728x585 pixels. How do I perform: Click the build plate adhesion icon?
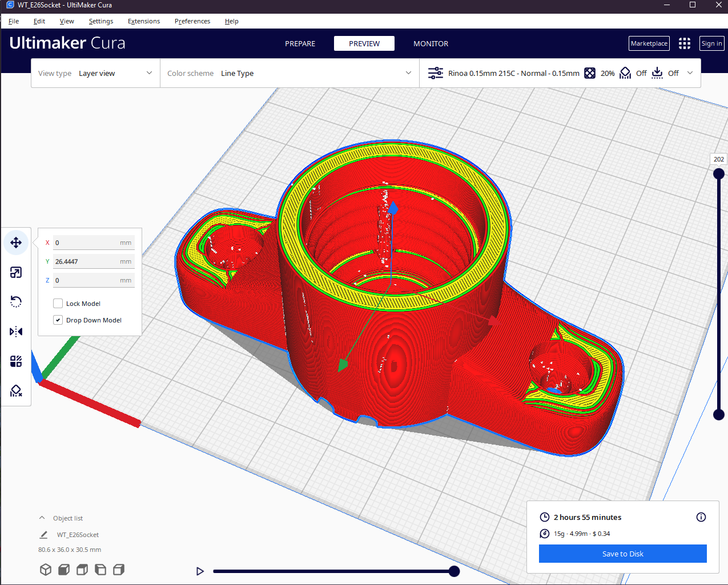click(x=657, y=73)
